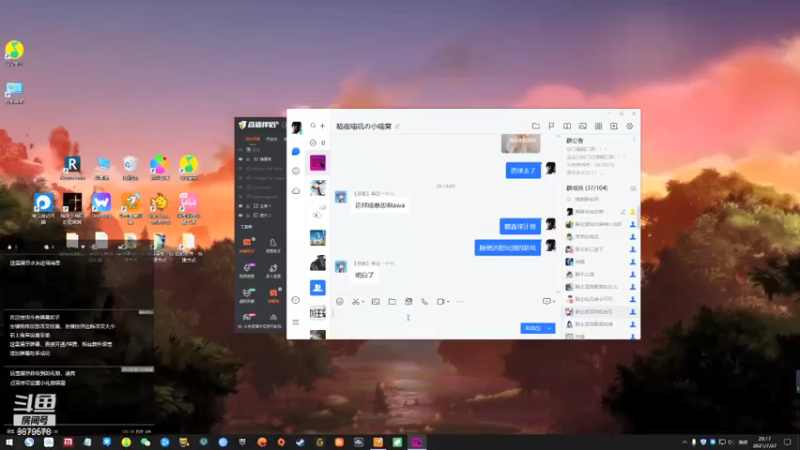Open the group album image icon in the chat header

click(x=583, y=126)
